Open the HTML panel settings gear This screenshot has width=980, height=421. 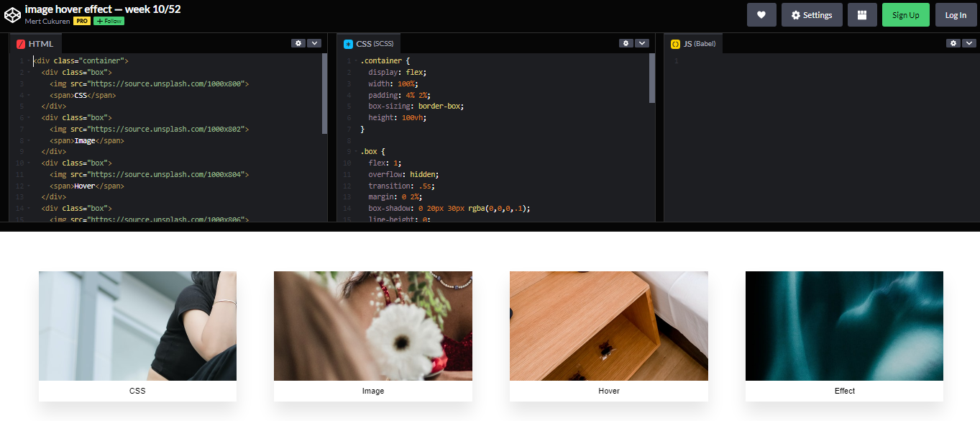[x=298, y=43]
